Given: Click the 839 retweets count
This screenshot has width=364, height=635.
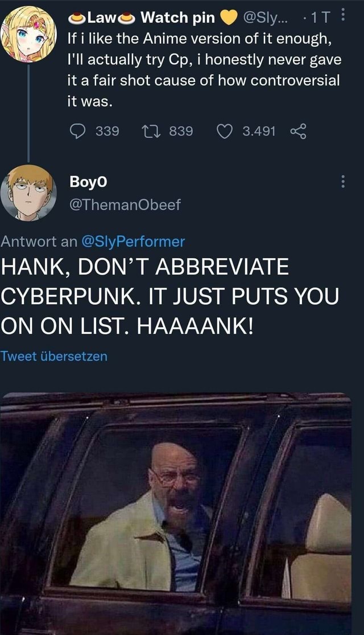Looking at the screenshot, I should 181,132.
